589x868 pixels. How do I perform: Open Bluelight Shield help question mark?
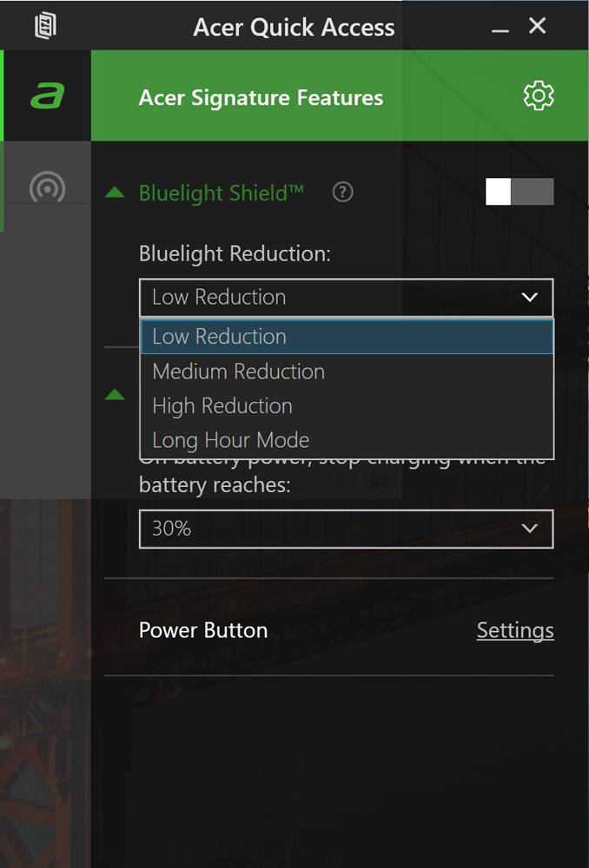click(x=342, y=193)
